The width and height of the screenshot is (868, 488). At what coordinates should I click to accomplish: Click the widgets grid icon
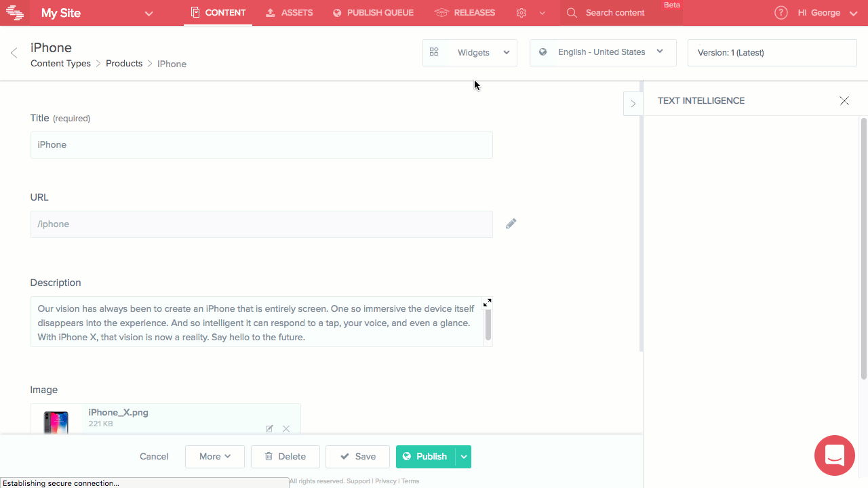(x=435, y=52)
